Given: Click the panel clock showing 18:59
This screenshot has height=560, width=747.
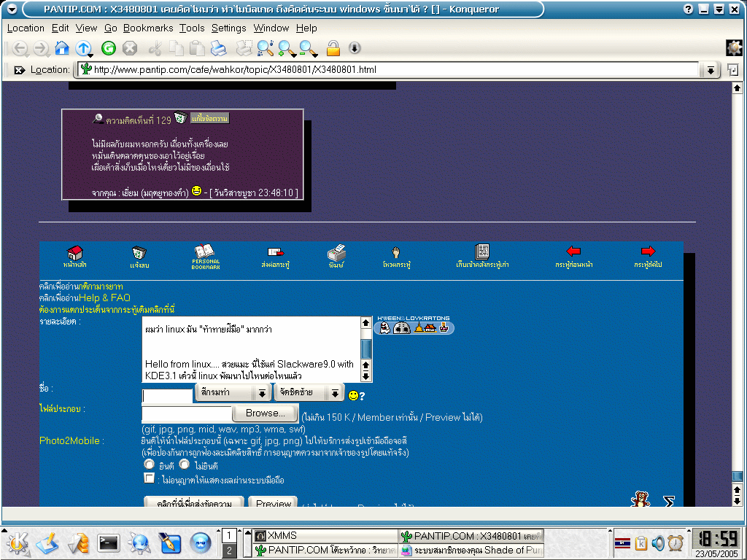Looking at the screenshot, I should [716, 539].
